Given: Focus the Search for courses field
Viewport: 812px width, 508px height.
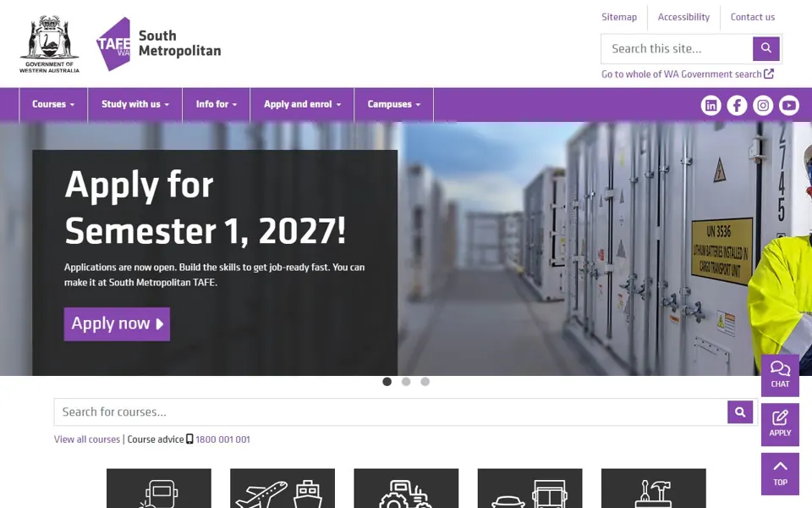Looking at the screenshot, I should click(391, 412).
